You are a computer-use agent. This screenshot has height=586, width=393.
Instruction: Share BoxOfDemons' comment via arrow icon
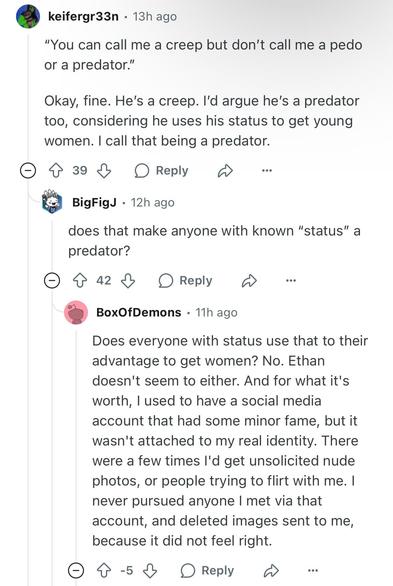[271, 570]
